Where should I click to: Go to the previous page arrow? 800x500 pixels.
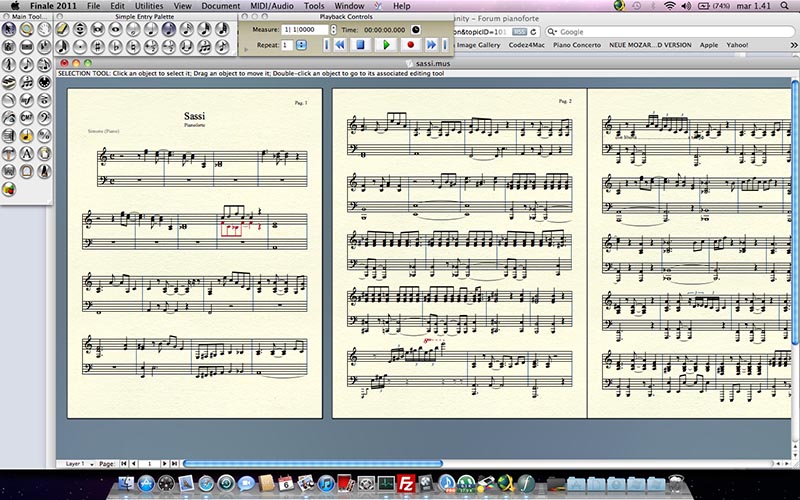click(x=134, y=464)
